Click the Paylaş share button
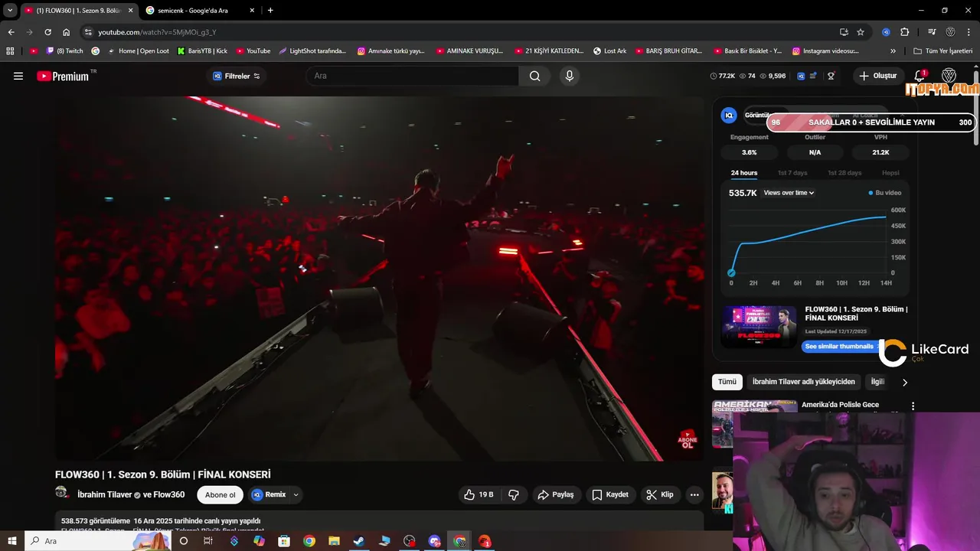980x551 pixels. pyautogui.click(x=556, y=495)
